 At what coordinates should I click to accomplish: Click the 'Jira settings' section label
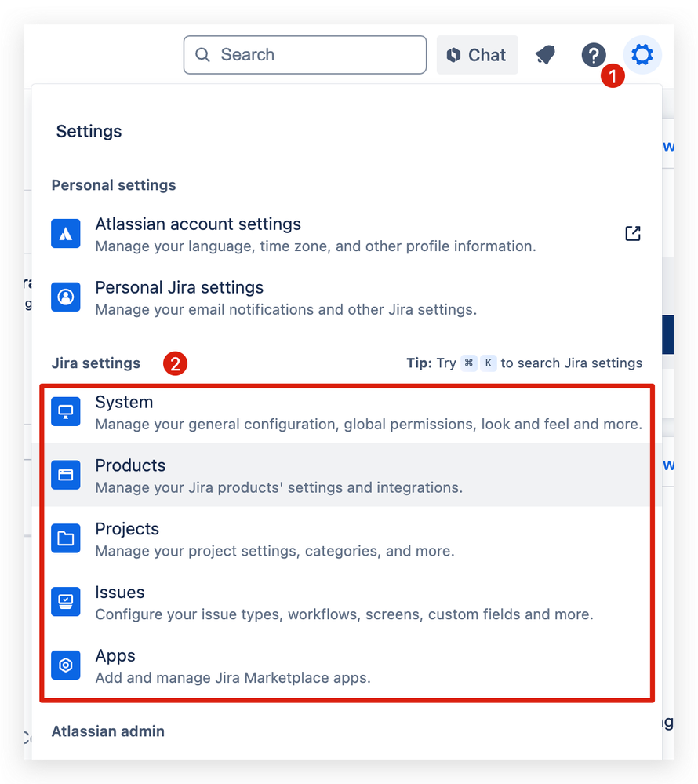coord(96,363)
